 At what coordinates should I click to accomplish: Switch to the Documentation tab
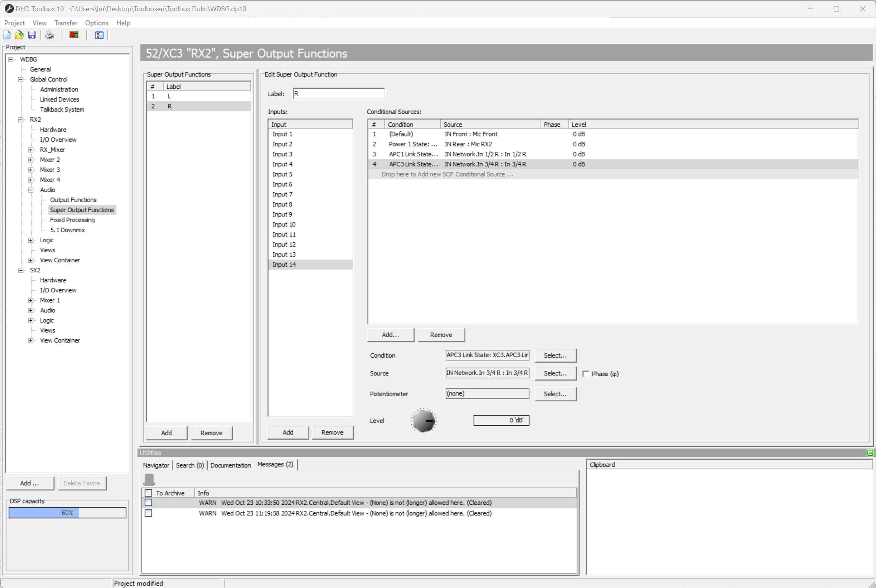[230, 465]
